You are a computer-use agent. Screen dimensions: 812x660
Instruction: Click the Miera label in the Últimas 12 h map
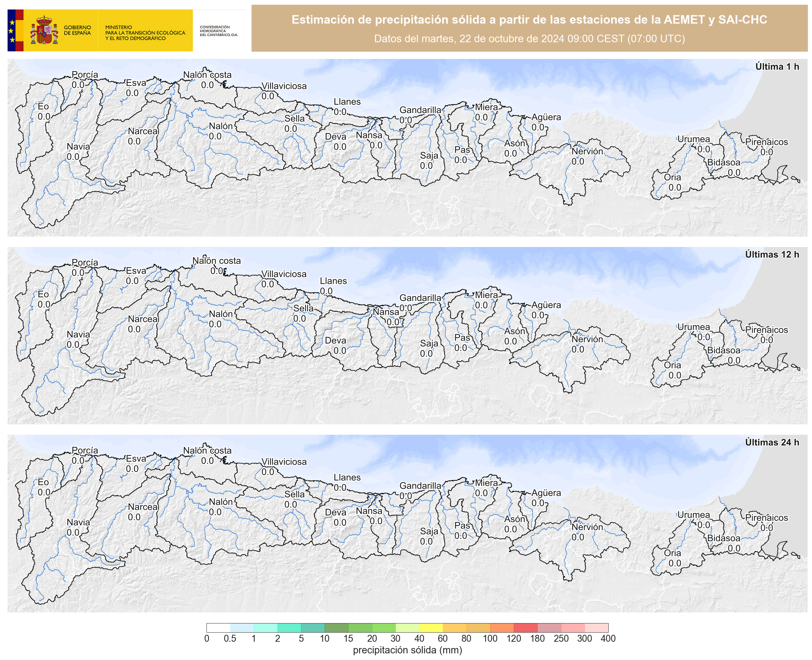click(486, 295)
